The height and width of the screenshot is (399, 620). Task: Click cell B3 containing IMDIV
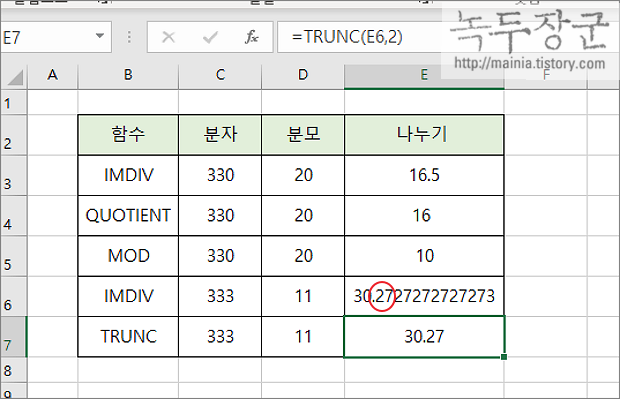click(x=128, y=175)
